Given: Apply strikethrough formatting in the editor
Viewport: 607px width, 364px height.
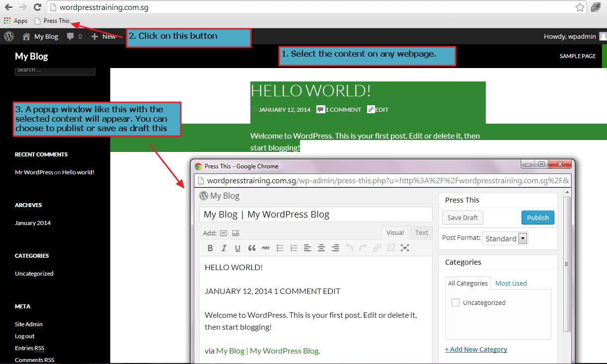Looking at the screenshot, I should [266, 248].
